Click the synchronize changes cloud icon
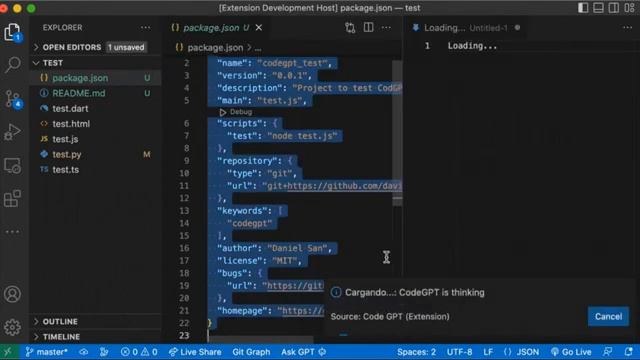The image size is (640, 360). coord(84,352)
